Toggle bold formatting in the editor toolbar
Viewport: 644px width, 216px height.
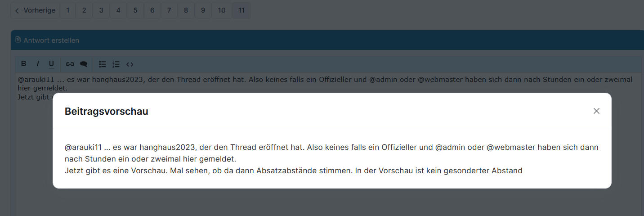(x=24, y=64)
